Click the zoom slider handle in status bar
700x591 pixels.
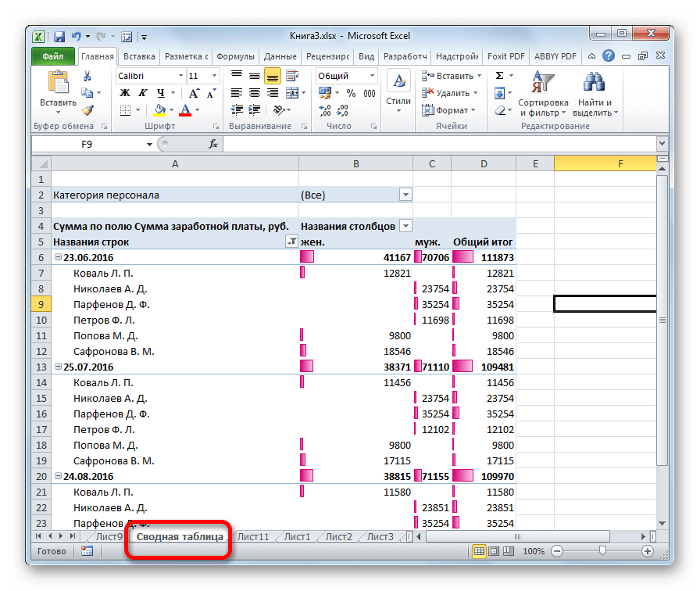(602, 551)
